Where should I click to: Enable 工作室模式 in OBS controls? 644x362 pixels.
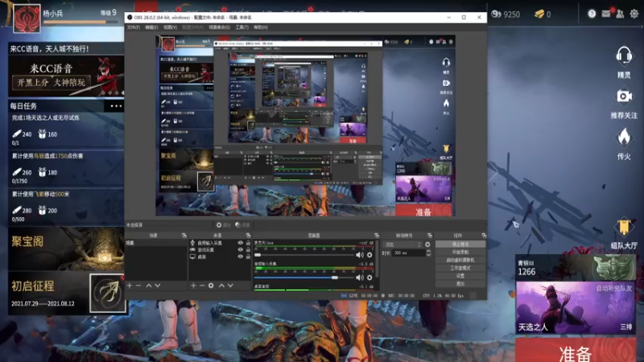(460, 268)
